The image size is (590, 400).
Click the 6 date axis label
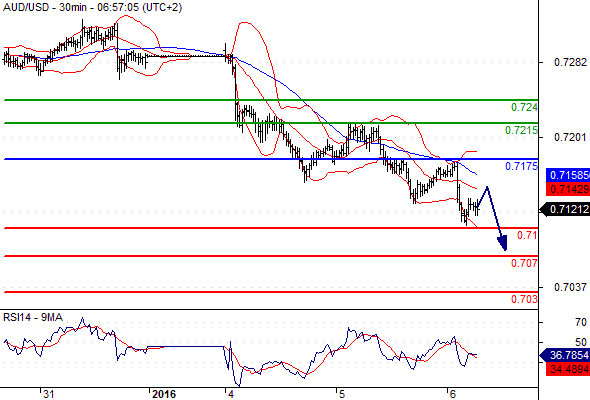[453, 394]
